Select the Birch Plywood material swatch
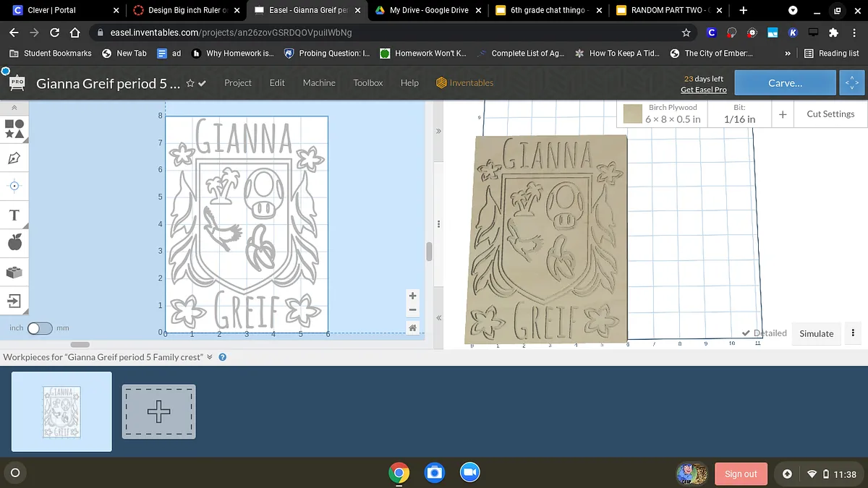This screenshot has width=868, height=488. tap(633, 114)
